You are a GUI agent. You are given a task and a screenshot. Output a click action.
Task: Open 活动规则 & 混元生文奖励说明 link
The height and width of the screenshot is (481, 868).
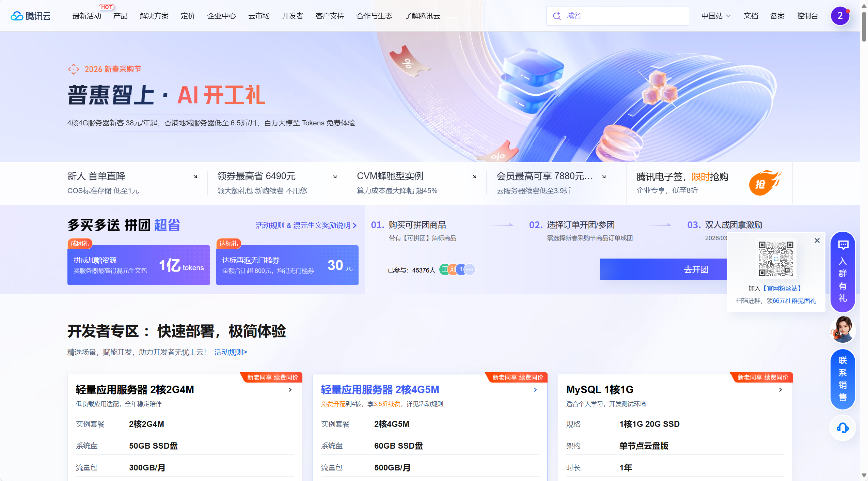[306, 226]
